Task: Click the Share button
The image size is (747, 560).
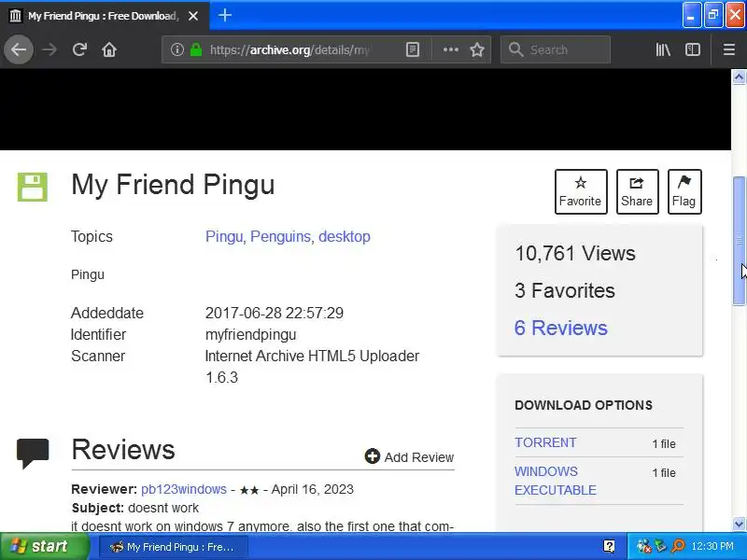Action: point(637,191)
